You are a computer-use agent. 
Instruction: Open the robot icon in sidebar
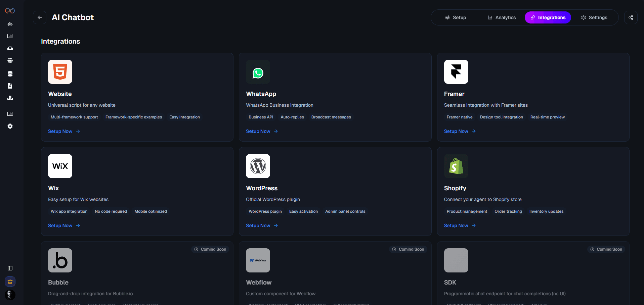click(10, 24)
